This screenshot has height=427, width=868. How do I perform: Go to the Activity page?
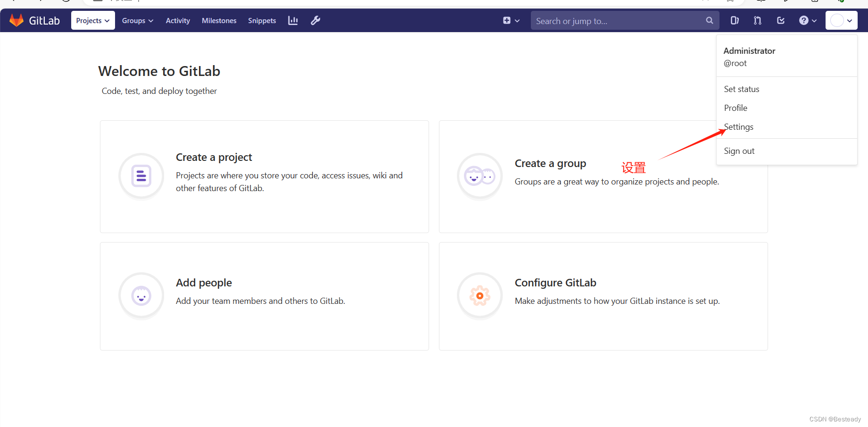click(178, 21)
